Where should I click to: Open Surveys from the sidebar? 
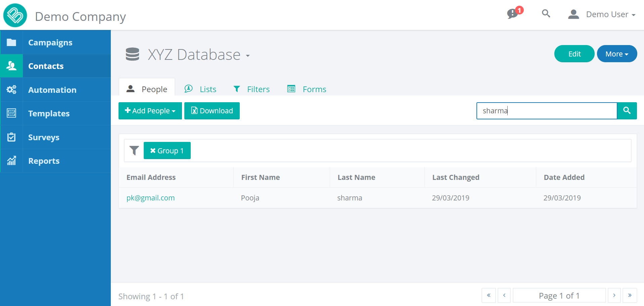[44, 138]
